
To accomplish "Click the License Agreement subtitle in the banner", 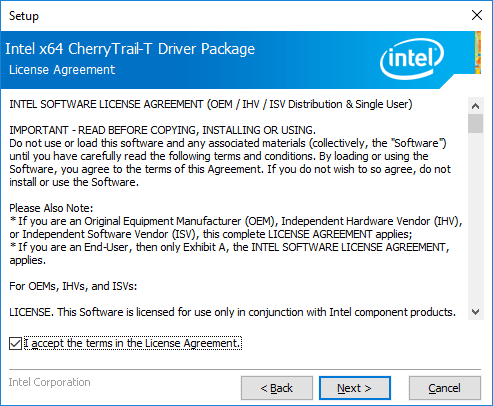I will pyautogui.click(x=62, y=70).
